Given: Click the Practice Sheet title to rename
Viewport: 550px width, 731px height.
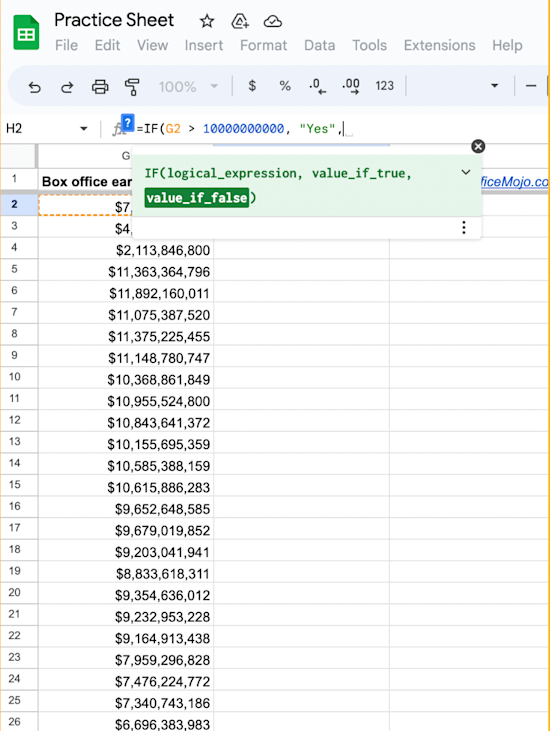Looking at the screenshot, I should (114, 20).
